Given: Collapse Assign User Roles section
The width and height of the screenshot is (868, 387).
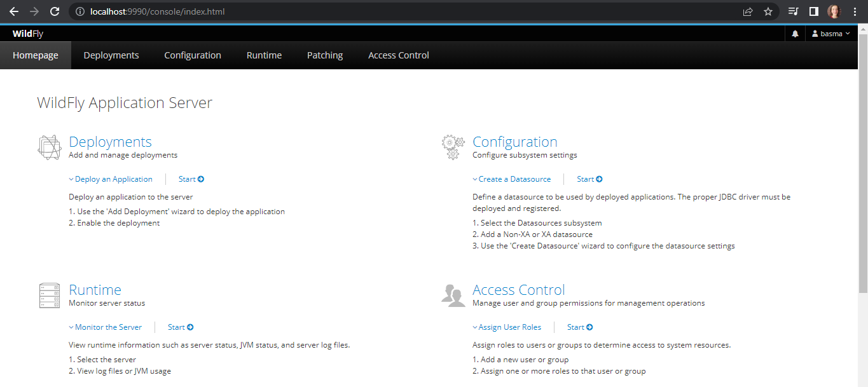Looking at the screenshot, I should click(507, 327).
